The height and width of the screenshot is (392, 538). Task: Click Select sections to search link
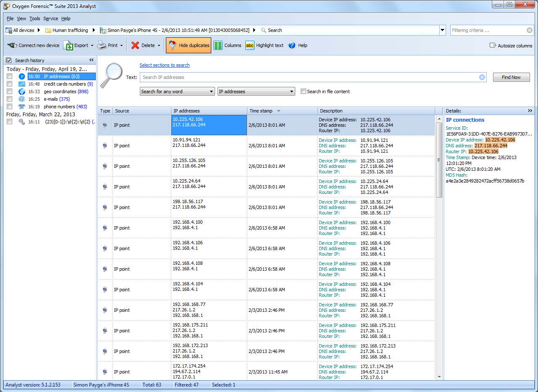pos(165,65)
